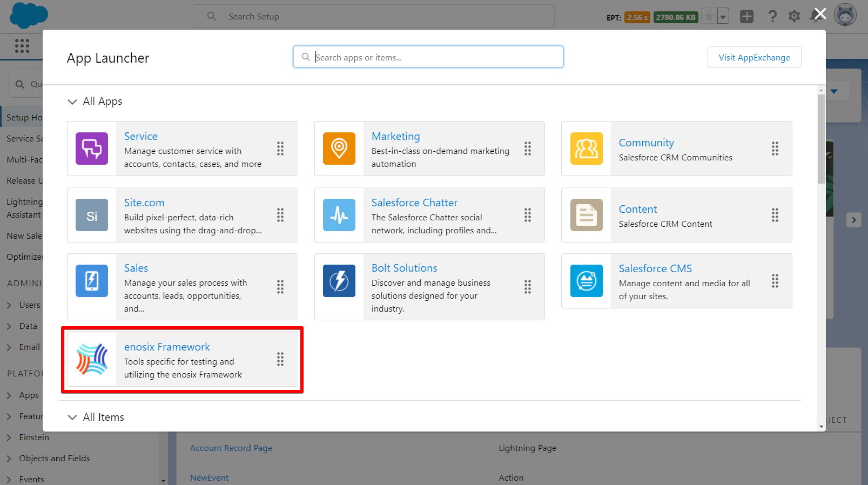This screenshot has width=868, height=485.
Task: Click the drag handle on Service card
Action: [x=280, y=149]
